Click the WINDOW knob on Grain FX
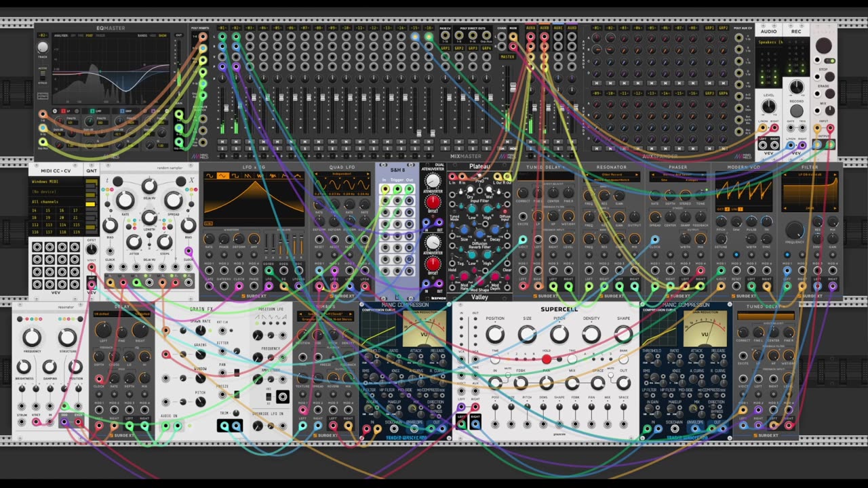 pos(200,378)
